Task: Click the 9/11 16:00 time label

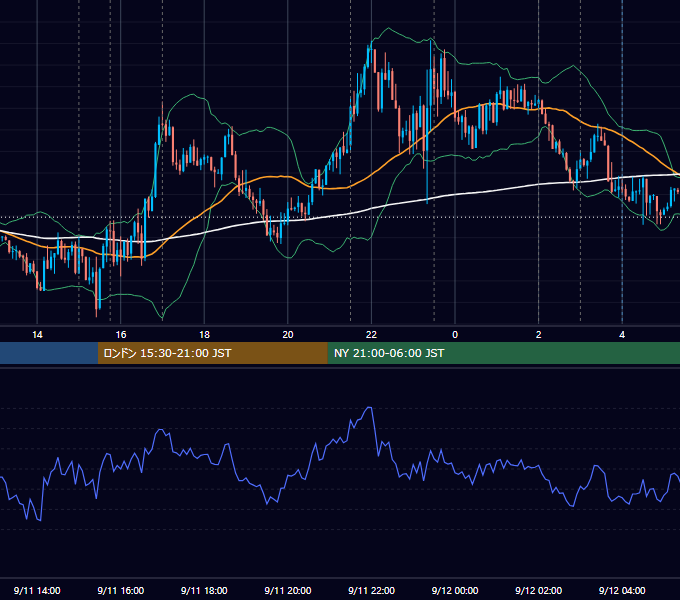Action: click(121, 590)
